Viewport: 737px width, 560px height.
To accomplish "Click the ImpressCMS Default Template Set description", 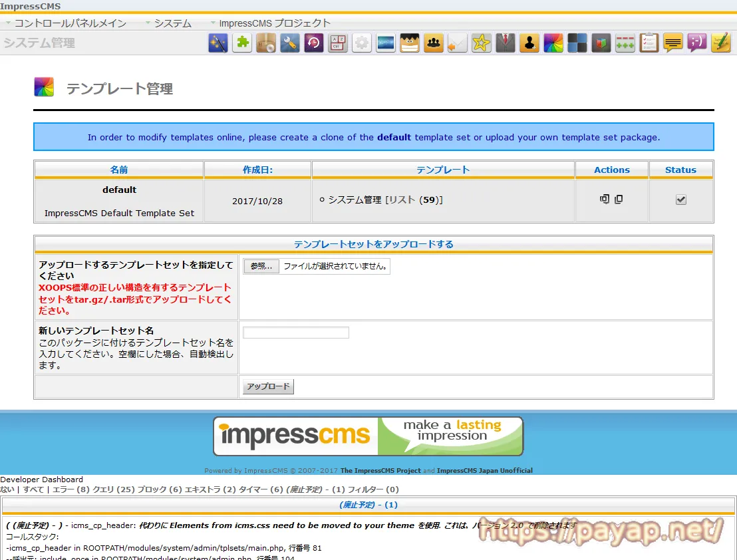I will (119, 213).
